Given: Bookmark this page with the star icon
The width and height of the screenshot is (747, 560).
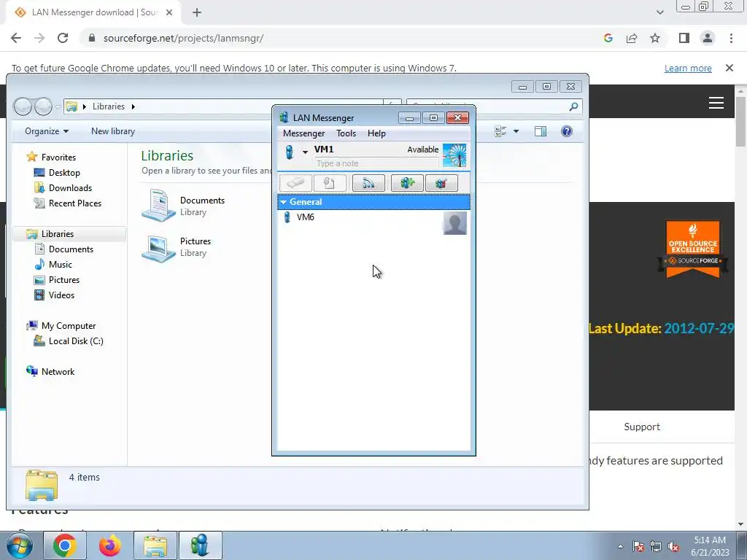Looking at the screenshot, I should click(x=655, y=38).
